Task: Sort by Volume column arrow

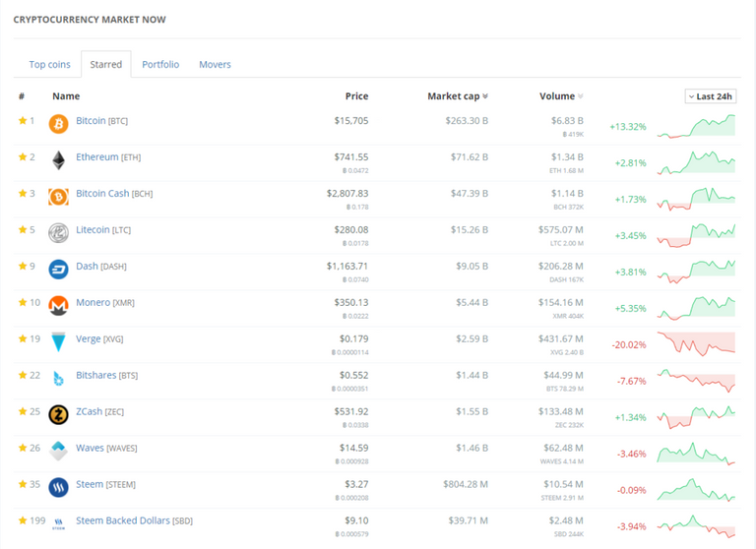Action: tap(580, 96)
